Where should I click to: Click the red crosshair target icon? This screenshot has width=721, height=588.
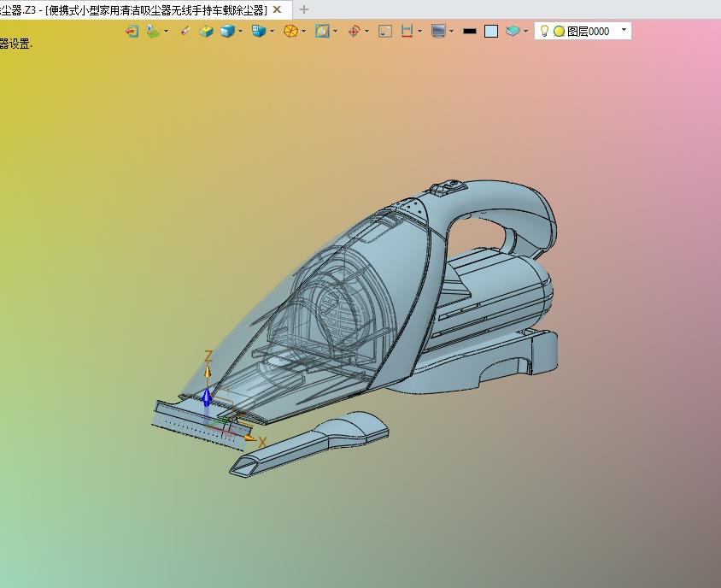(x=354, y=32)
